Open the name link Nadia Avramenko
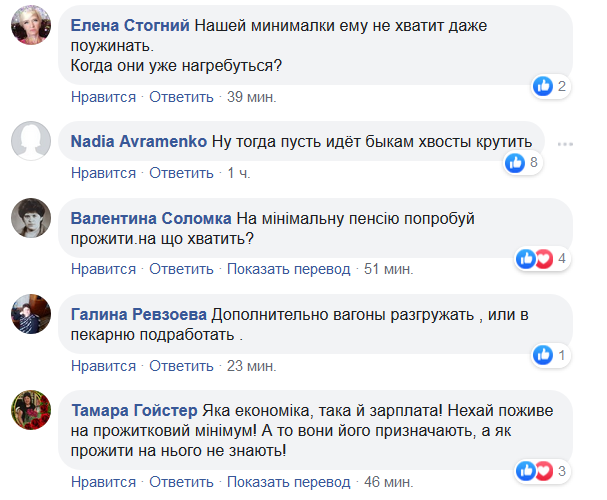 tap(139, 141)
